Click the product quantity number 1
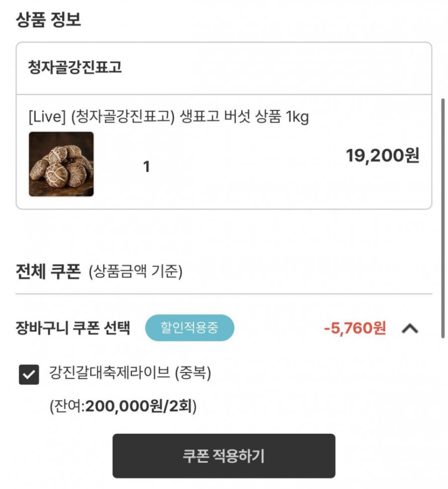The image size is (448, 489). [x=146, y=167]
